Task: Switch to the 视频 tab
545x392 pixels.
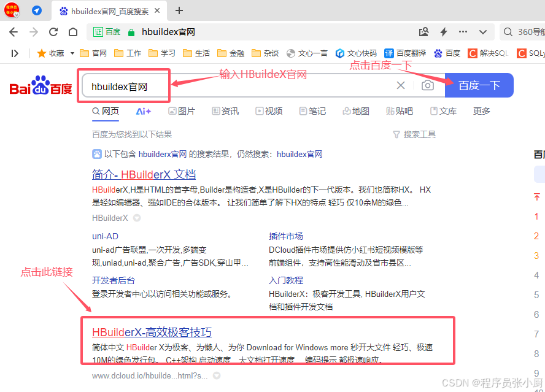Action: tap(269, 111)
